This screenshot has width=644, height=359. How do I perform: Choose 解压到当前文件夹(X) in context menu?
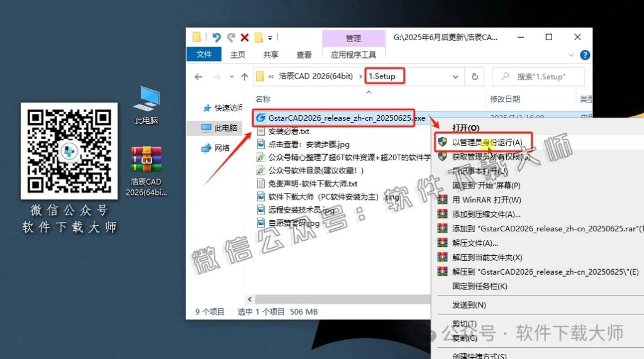pyautogui.click(x=487, y=258)
